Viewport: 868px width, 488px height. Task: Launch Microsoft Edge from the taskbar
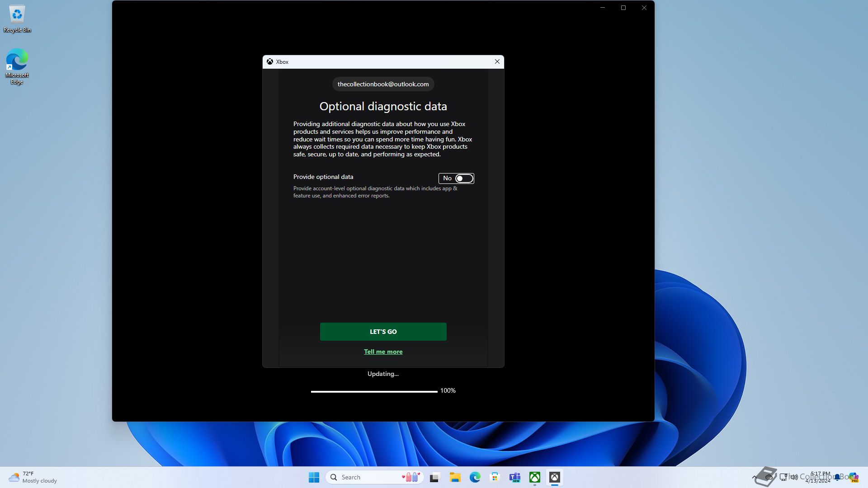click(475, 477)
